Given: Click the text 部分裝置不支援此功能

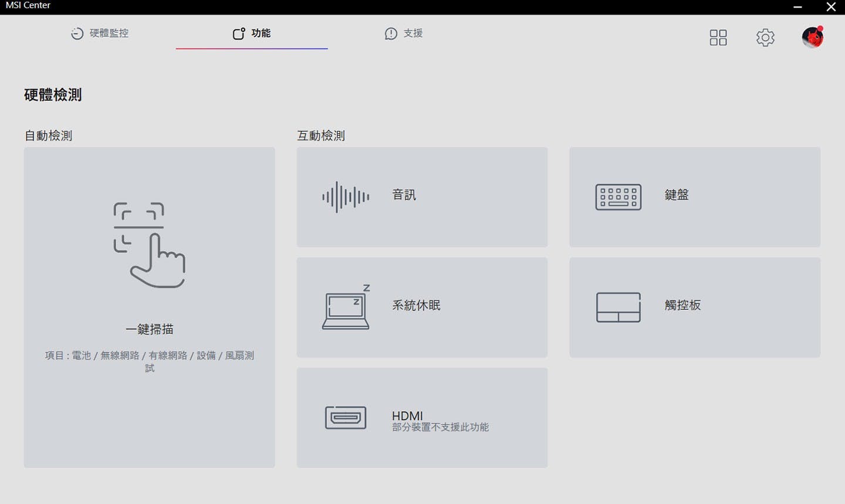Looking at the screenshot, I should coord(440,427).
